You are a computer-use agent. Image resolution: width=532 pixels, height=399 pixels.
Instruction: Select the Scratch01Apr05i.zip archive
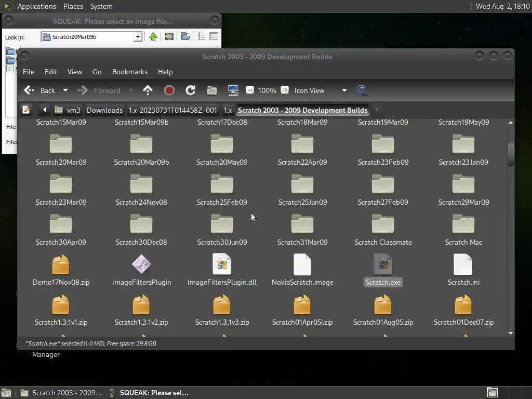302,310
